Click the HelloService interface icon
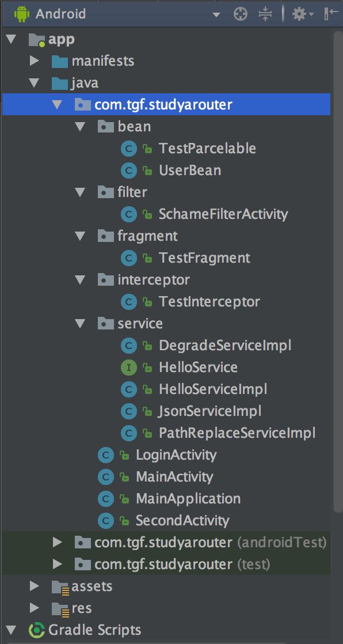The image size is (343, 644). pyautogui.click(x=129, y=367)
